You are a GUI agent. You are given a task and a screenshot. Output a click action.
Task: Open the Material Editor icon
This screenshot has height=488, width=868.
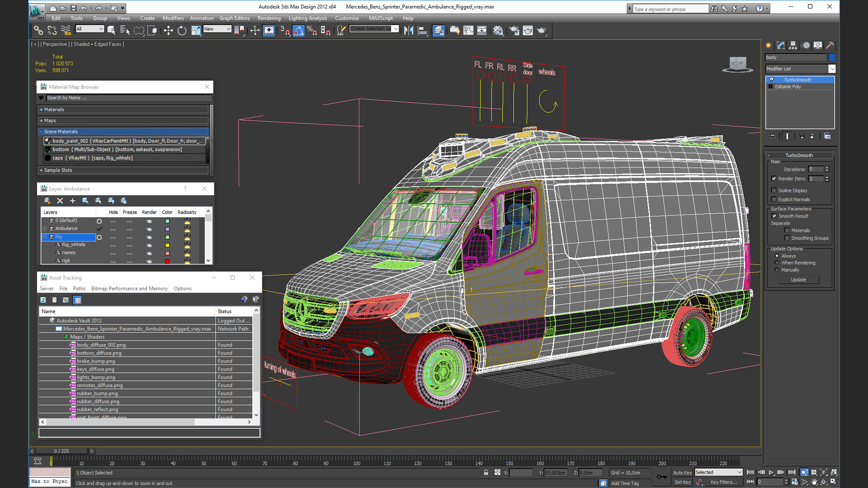coord(498,30)
